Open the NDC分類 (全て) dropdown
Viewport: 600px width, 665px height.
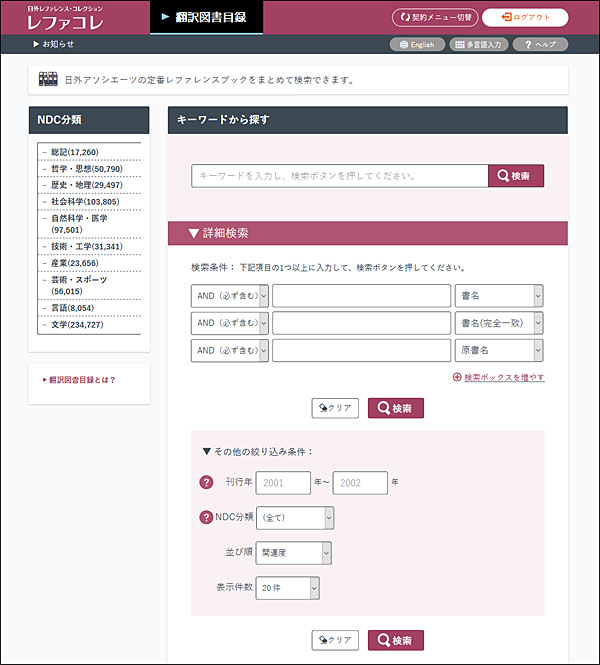point(295,518)
